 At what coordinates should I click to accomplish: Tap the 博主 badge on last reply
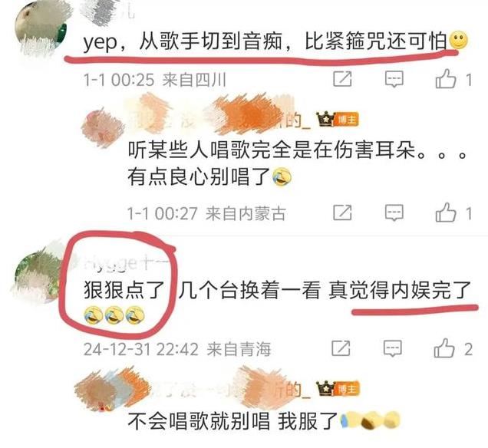coord(347,389)
